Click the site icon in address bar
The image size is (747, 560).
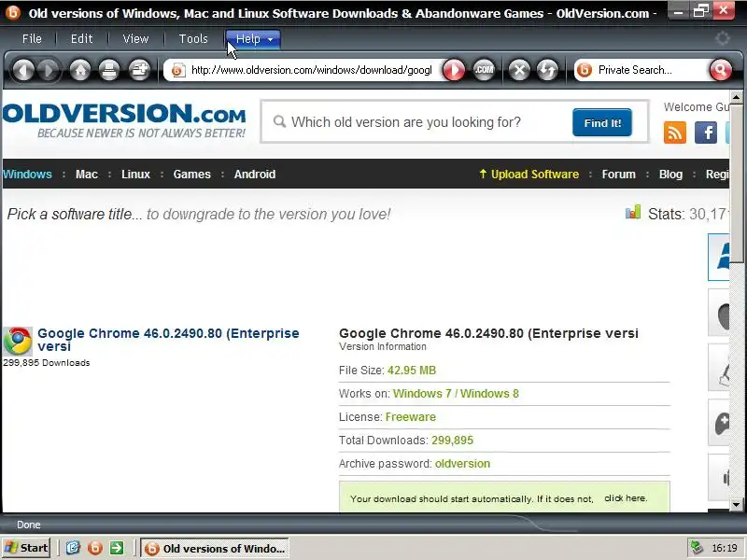(178, 71)
